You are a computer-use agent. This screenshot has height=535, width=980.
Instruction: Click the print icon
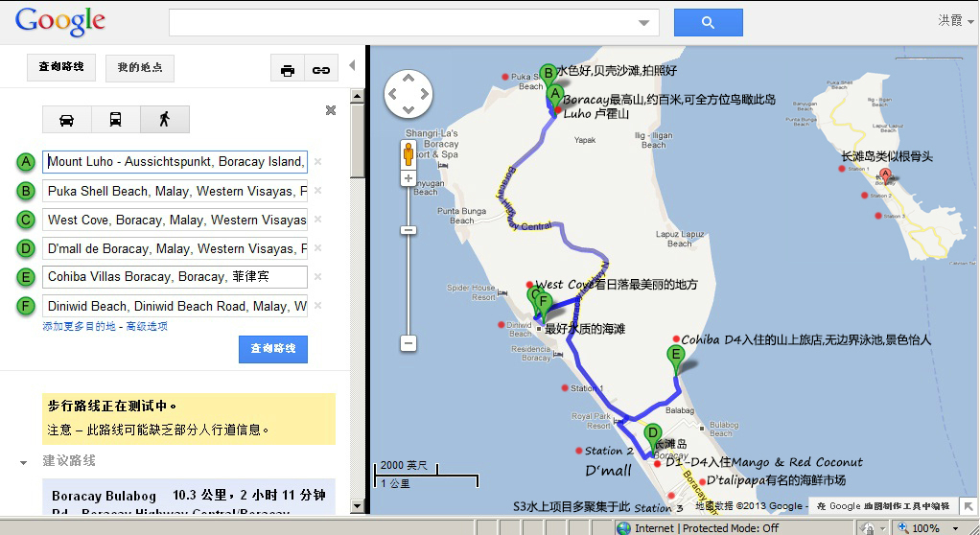coord(287,69)
